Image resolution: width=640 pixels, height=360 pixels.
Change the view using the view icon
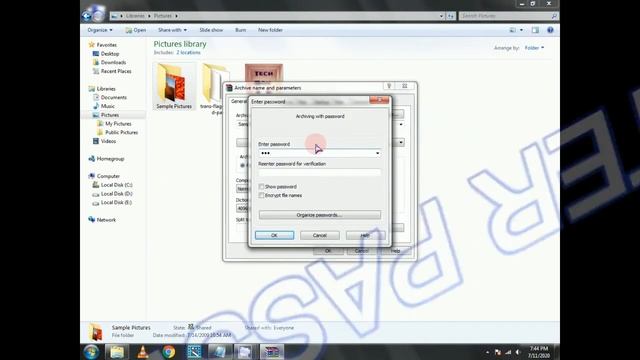513,30
